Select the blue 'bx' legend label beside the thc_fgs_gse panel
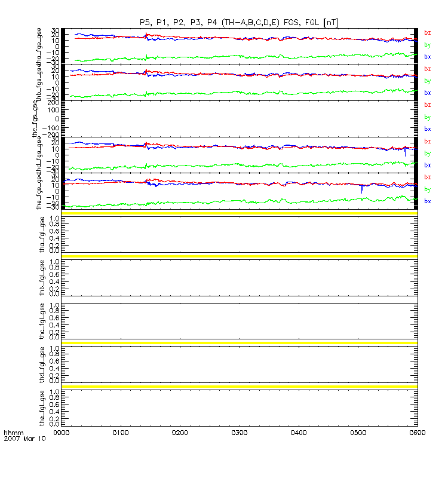The width and height of the screenshot is (448, 478). click(428, 129)
